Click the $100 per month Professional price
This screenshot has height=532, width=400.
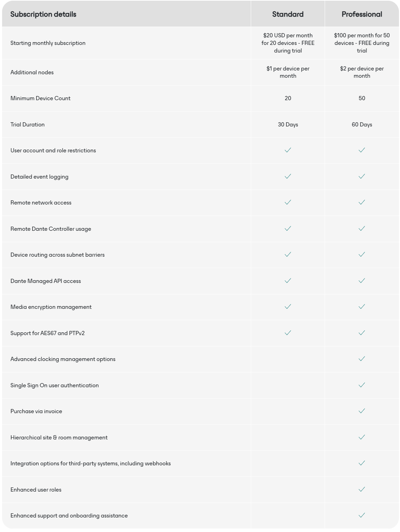[x=362, y=43]
